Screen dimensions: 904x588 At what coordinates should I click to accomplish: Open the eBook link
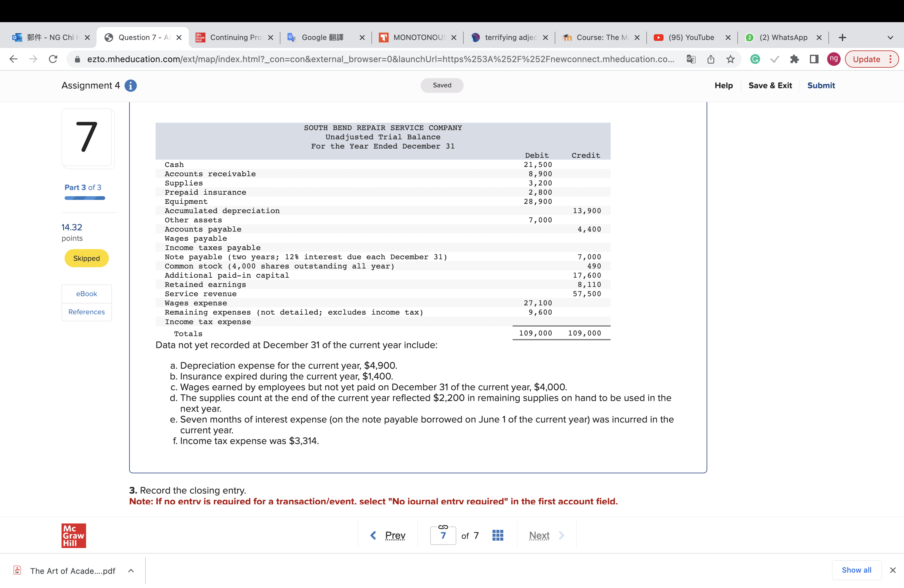(87, 294)
